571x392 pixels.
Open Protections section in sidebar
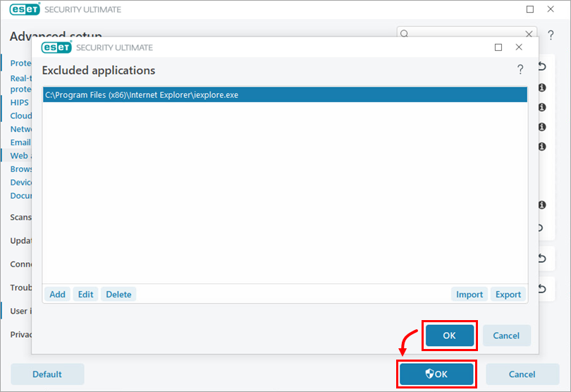(x=20, y=63)
